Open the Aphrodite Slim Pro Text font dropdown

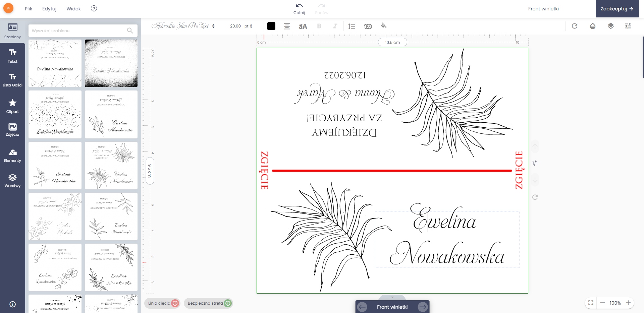tap(183, 26)
